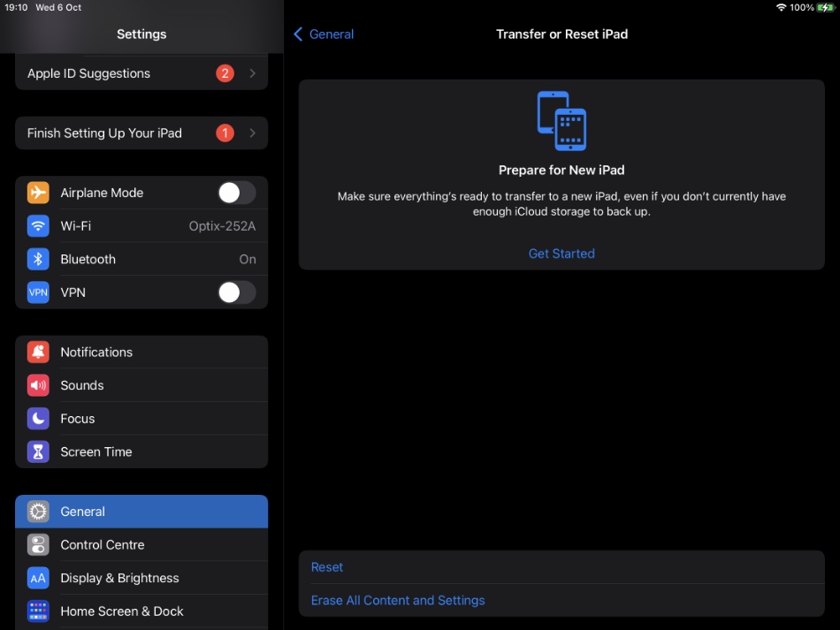The image size is (840, 630).
Task: Tap the Bluetooth icon in sidebar
Action: pyautogui.click(x=38, y=259)
